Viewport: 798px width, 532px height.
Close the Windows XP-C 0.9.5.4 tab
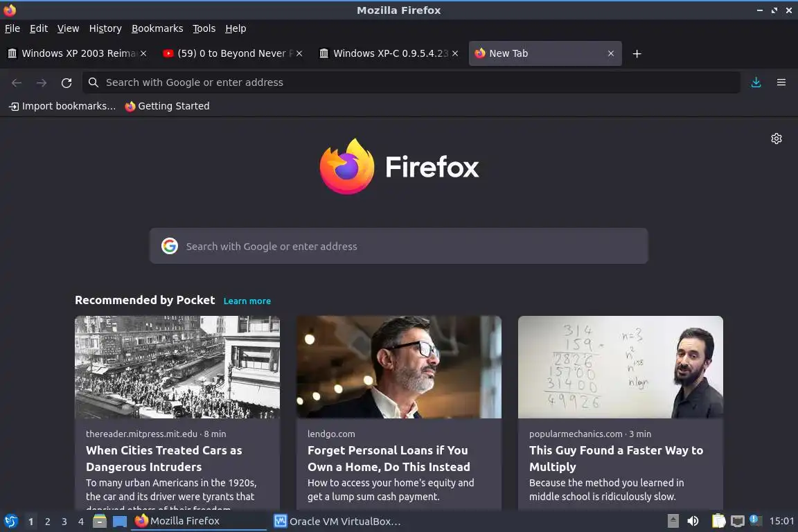455,53
